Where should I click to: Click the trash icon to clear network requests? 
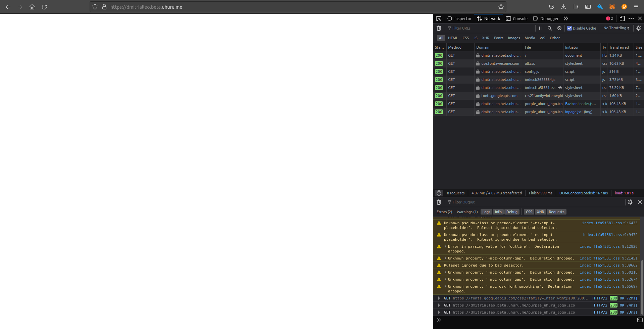point(439,28)
